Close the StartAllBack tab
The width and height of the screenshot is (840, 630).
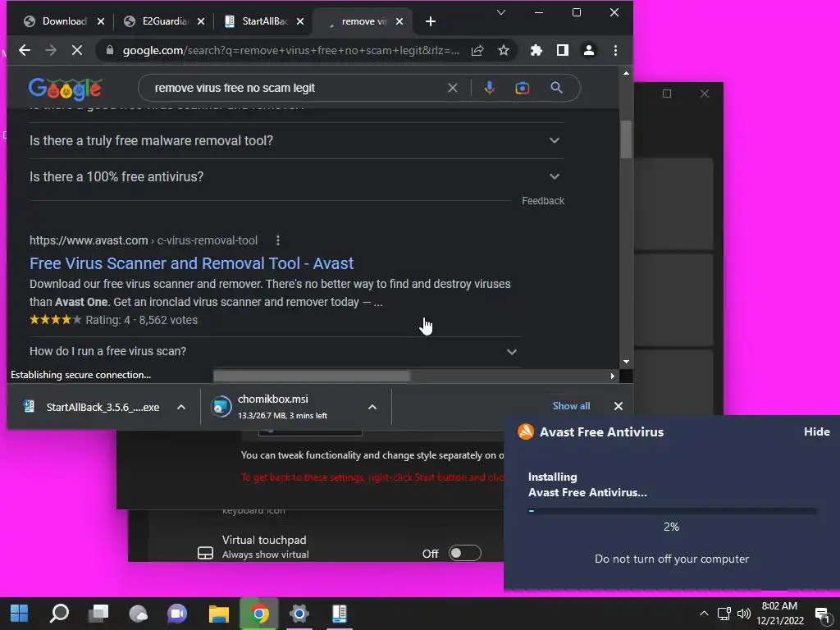tap(300, 21)
